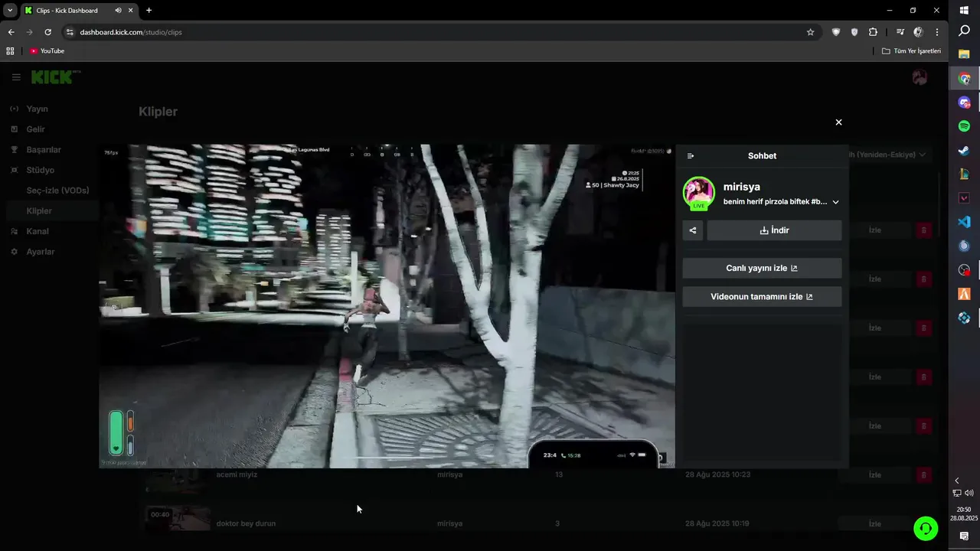This screenshot has width=980, height=551.
Task: Click the address bar URL
Action: point(131,32)
